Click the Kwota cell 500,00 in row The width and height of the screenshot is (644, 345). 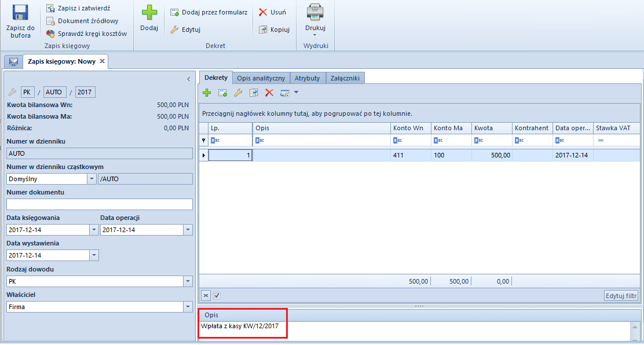[492, 155]
